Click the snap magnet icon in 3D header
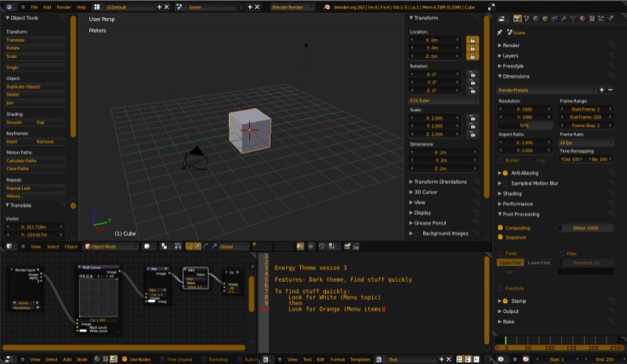Image resolution: width=627 pixels, height=364 pixels. pyautogui.click(x=321, y=247)
